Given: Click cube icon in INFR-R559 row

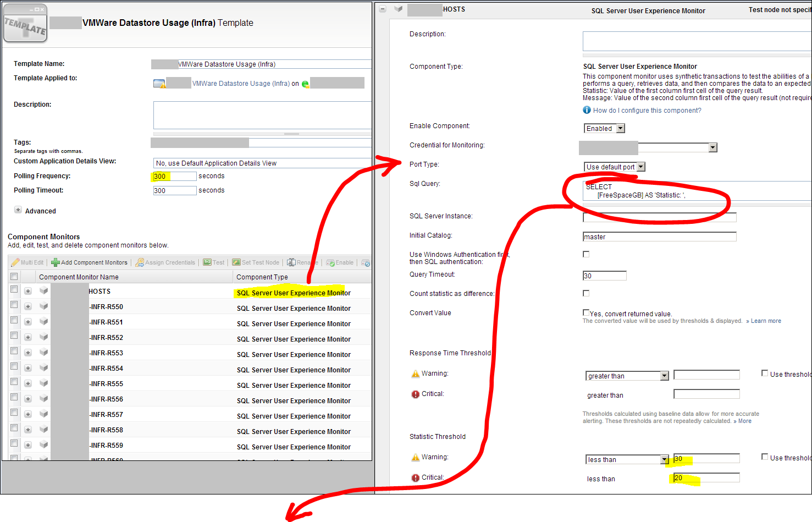Looking at the screenshot, I should coord(44,444).
